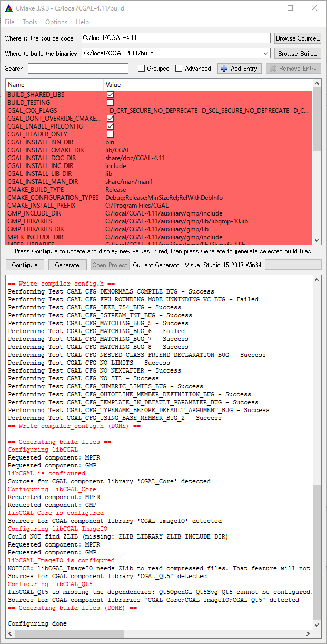Enable the Advanced checkbox
The width and height of the screenshot is (327, 644).
click(179, 69)
